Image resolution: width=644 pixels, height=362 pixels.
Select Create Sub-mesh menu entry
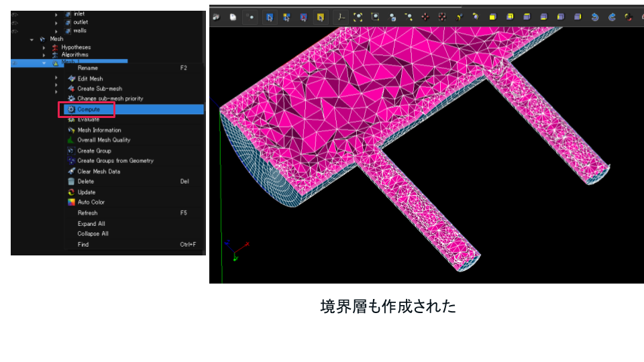[x=99, y=88]
